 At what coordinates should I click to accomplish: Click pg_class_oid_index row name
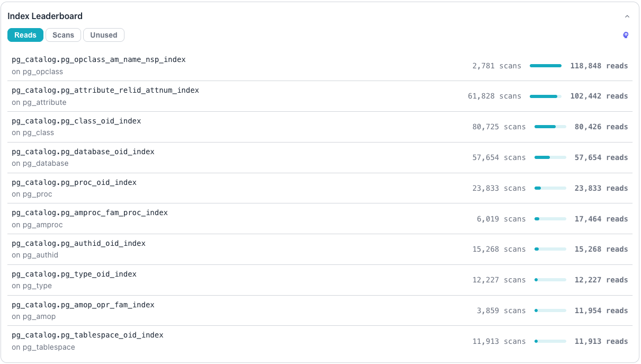tap(76, 121)
